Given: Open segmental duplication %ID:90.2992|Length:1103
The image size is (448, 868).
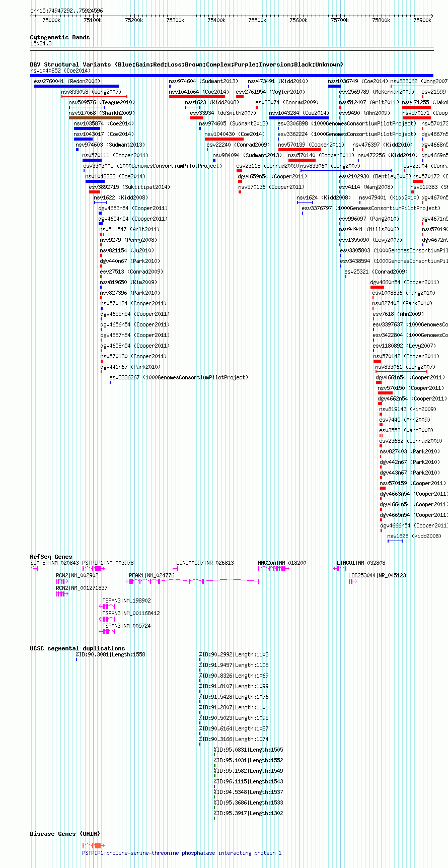Looking at the screenshot, I should pyautogui.click(x=234, y=654).
